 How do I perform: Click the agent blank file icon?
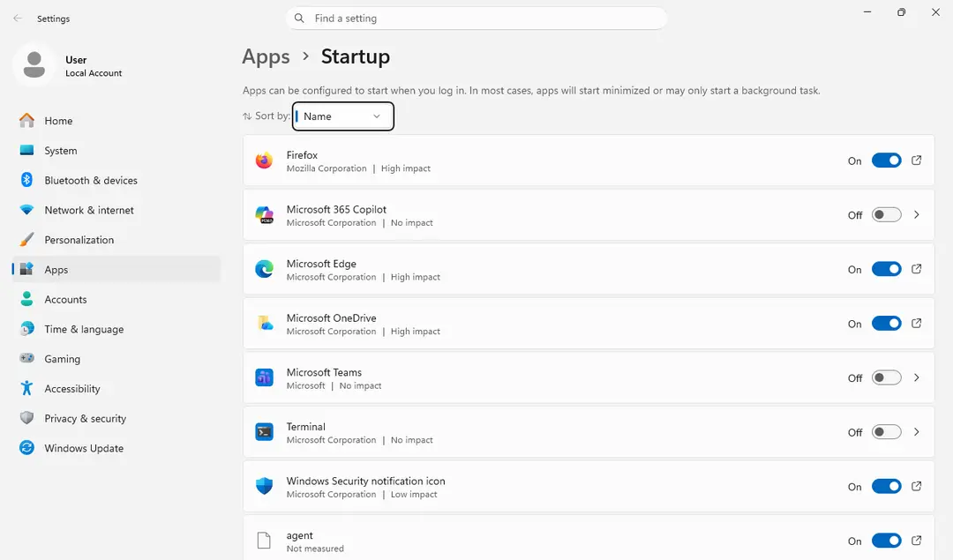click(264, 541)
